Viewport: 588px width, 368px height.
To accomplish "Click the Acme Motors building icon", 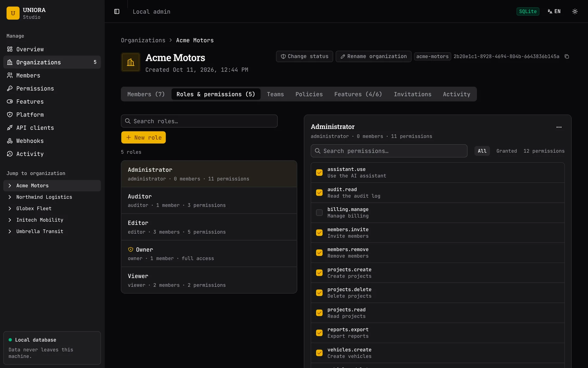I will coord(131,62).
